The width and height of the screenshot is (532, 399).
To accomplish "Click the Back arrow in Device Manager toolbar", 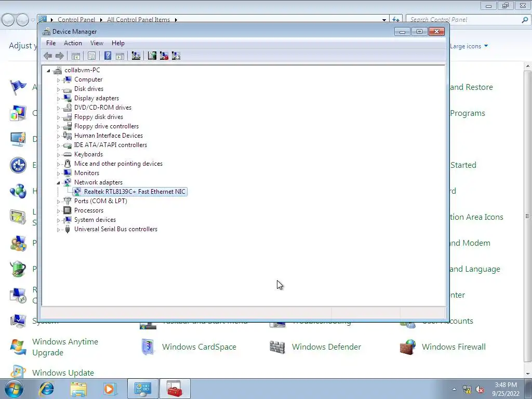I will [x=48, y=56].
